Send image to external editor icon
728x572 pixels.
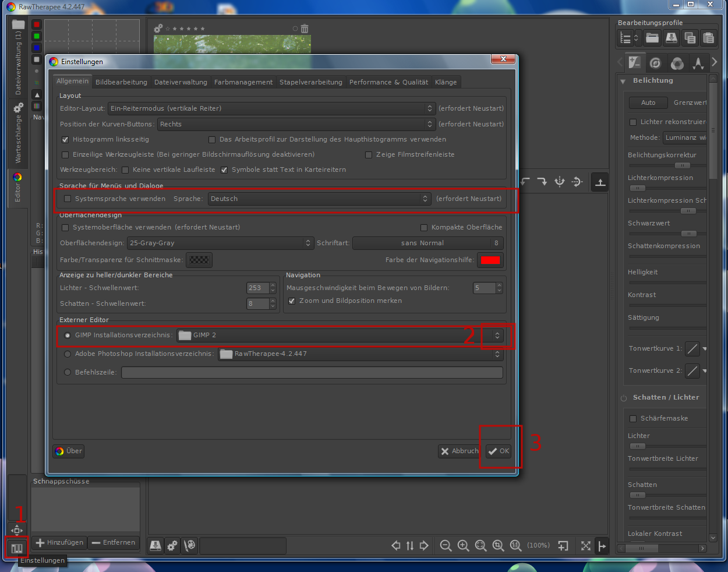189,546
